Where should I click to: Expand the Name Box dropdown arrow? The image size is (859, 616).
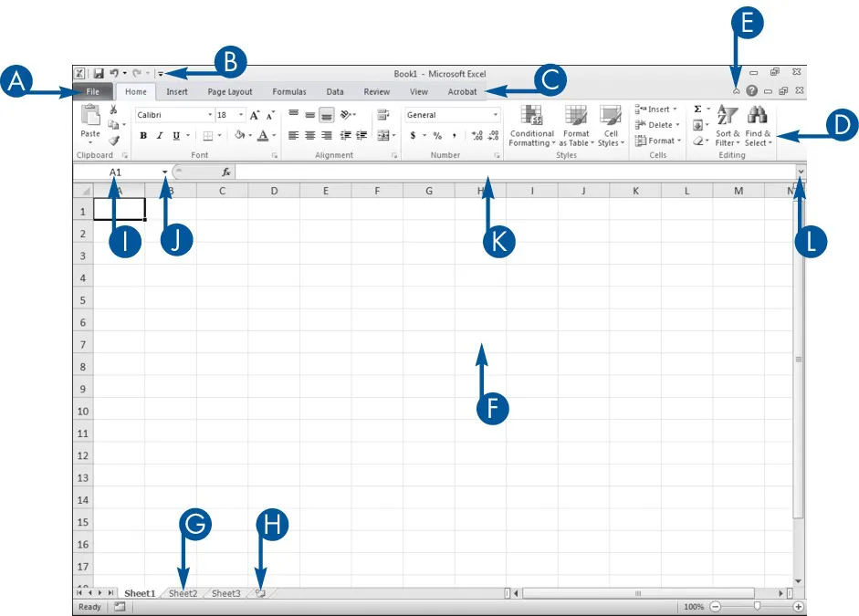pyautogui.click(x=164, y=172)
